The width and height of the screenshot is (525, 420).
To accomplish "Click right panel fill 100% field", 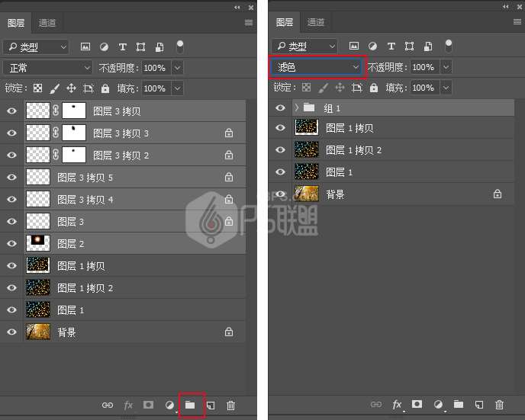I will tap(425, 88).
